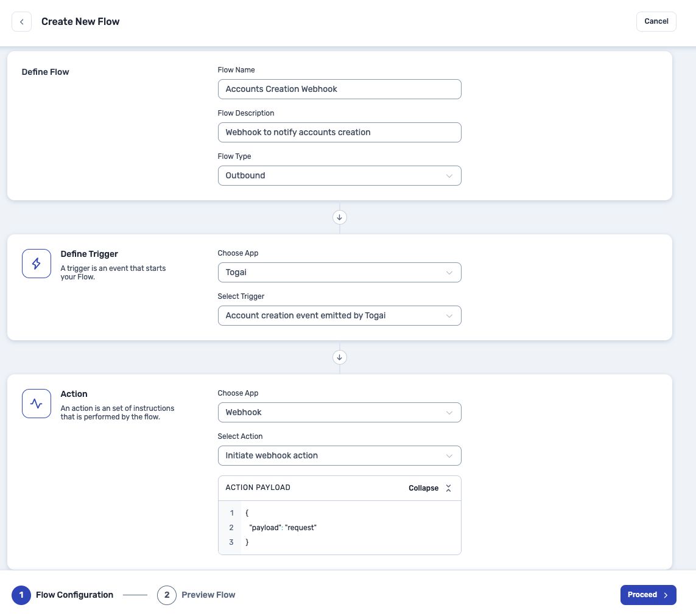696x616 pixels.
Task: Open the Select Trigger dropdown
Action: 339,315
